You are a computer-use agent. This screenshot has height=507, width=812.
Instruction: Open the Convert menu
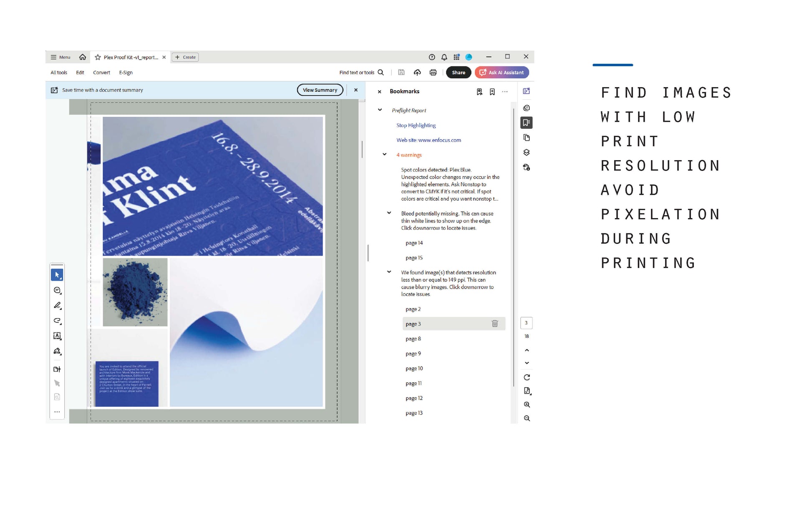point(101,73)
